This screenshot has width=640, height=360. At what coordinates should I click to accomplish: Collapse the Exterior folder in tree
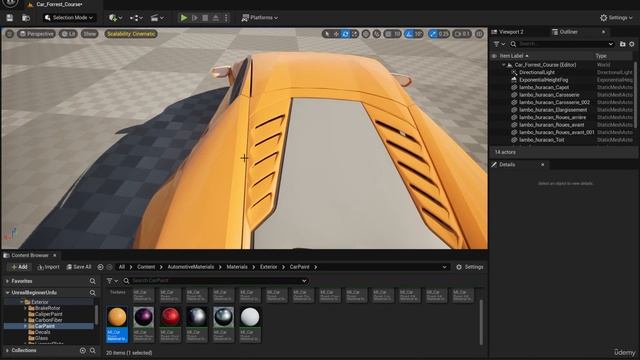point(22,302)
